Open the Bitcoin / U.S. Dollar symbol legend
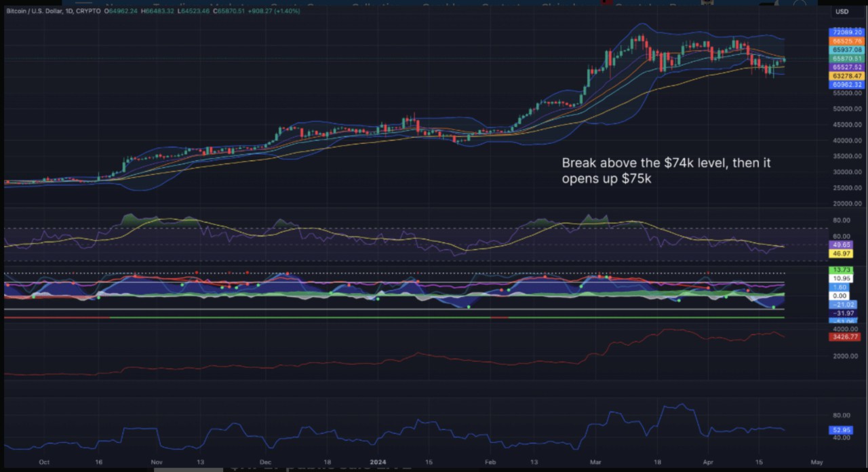Screen dimensions: 868x472 34,11
